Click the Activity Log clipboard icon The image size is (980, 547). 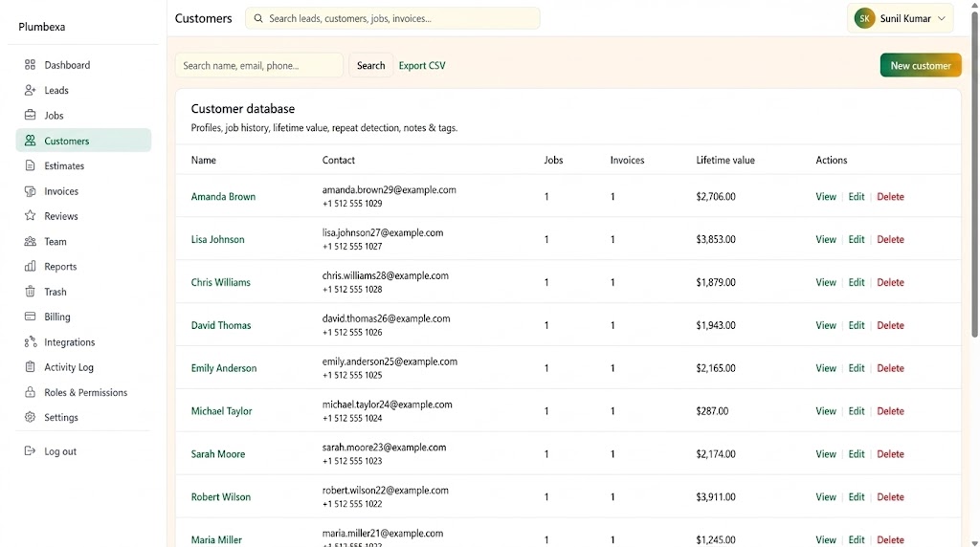pos(30,367)
